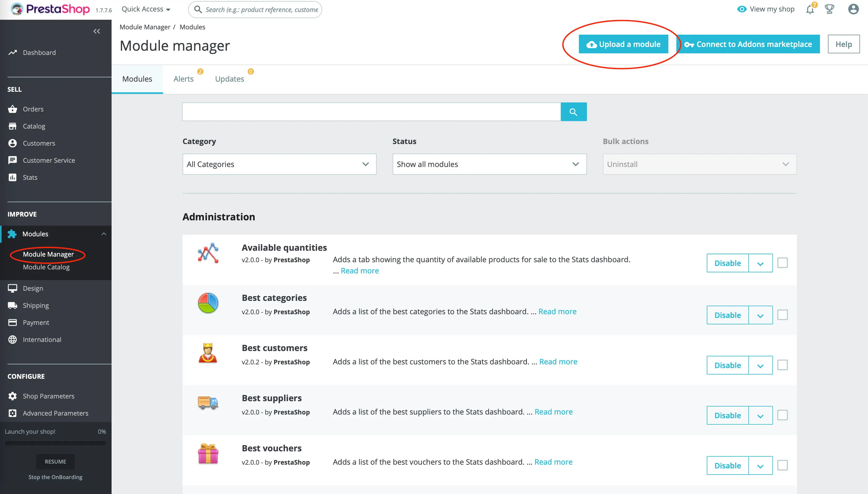Open the notifications bell icon
The height and width of the screenshot is (494, 868).
[x=810, y=9]
